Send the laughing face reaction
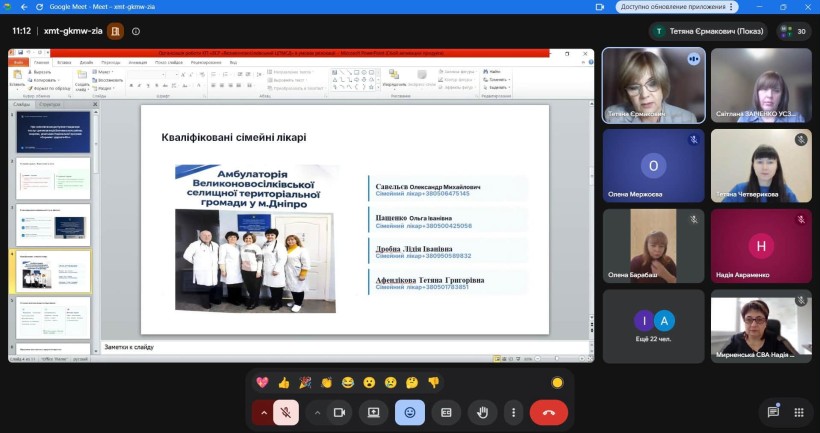This screenshot has height=433, width=820. click(348, 383)
